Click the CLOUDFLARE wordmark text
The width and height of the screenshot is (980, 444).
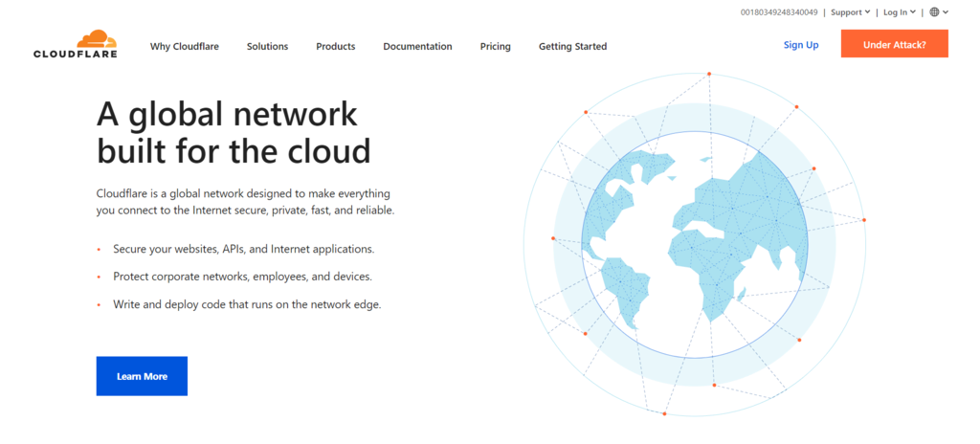pos(76,54)
